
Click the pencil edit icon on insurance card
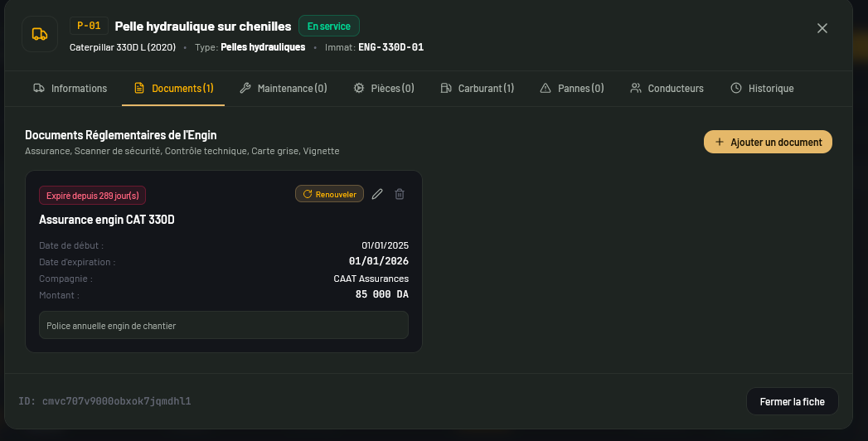click(x=377, y=194)
